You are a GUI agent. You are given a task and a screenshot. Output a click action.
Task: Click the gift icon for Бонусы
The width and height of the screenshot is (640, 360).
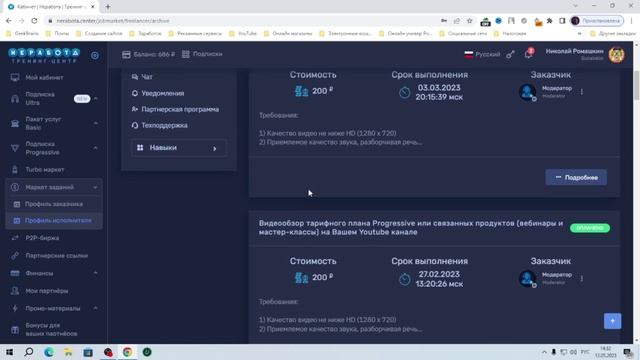coord(15,329)
